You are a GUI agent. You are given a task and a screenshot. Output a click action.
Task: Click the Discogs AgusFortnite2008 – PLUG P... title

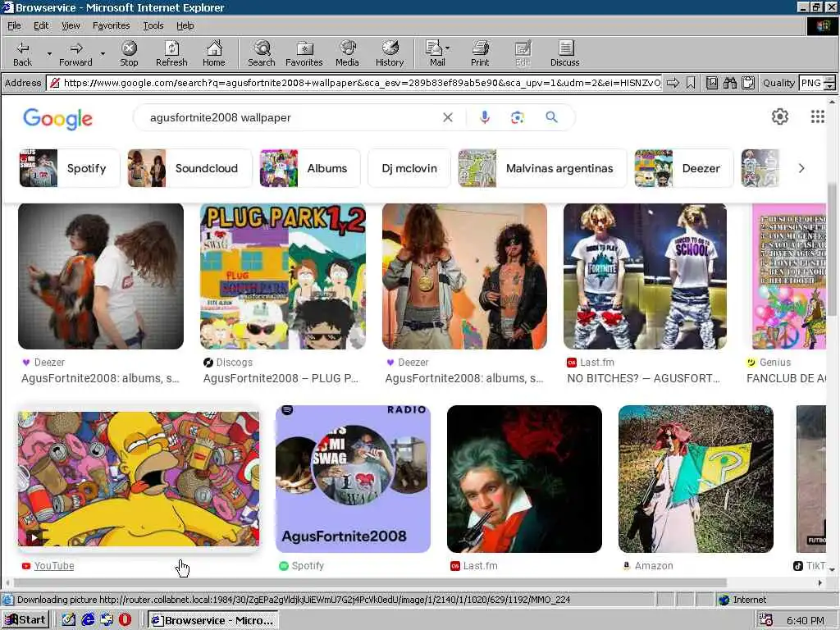(281, 378)
